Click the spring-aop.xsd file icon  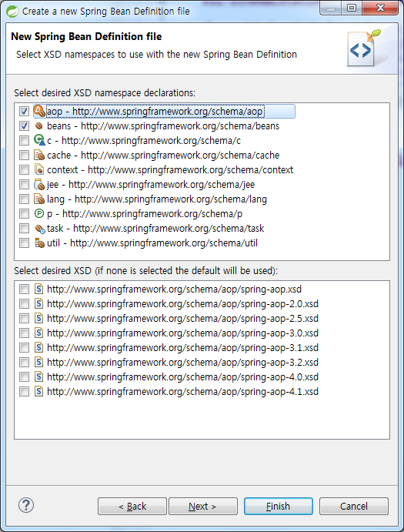(39, 289)
